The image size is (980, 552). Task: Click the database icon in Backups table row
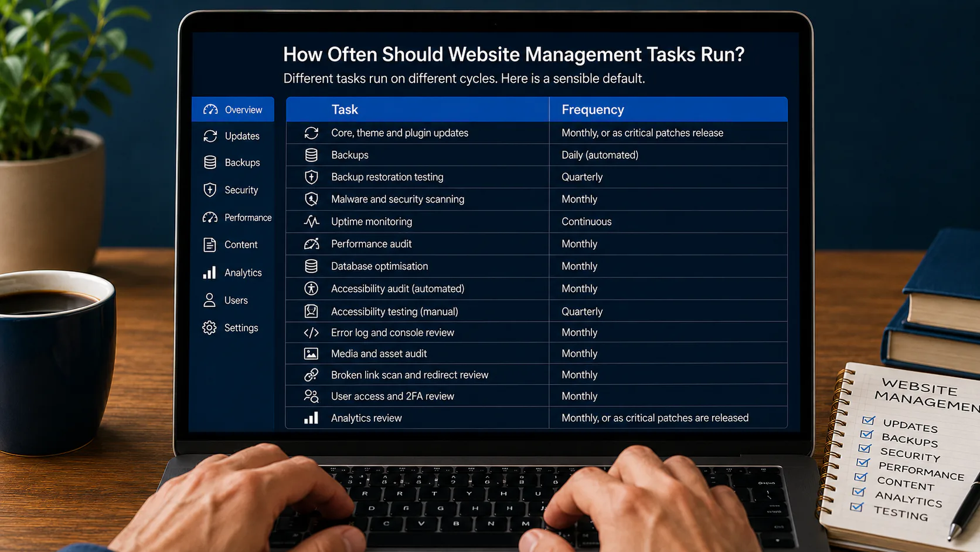tap(311, 155)
